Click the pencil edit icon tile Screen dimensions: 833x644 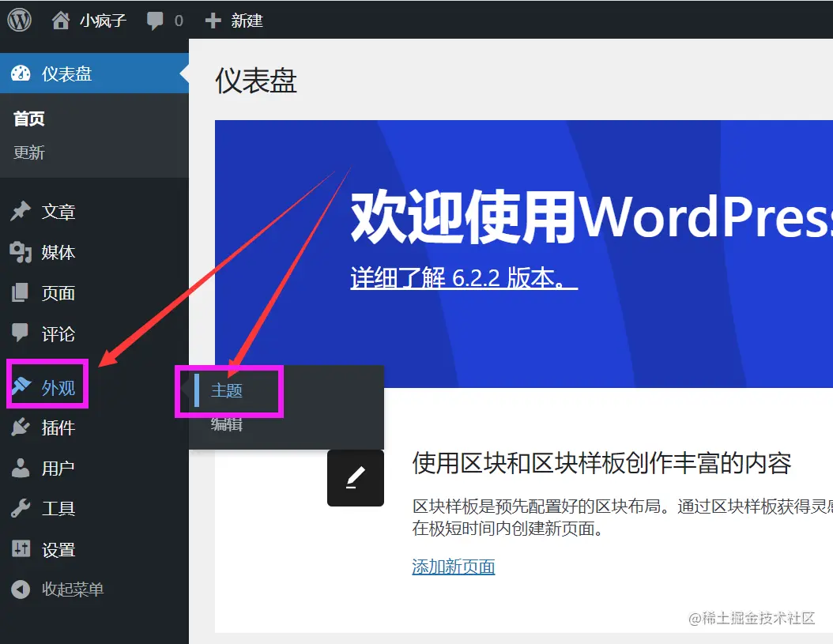356,478
